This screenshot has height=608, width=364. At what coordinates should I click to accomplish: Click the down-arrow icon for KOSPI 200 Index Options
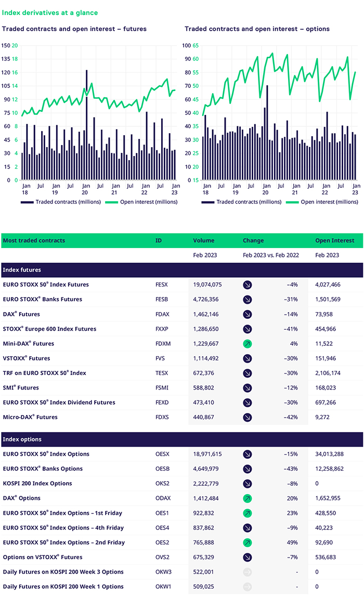pos(248,484)
